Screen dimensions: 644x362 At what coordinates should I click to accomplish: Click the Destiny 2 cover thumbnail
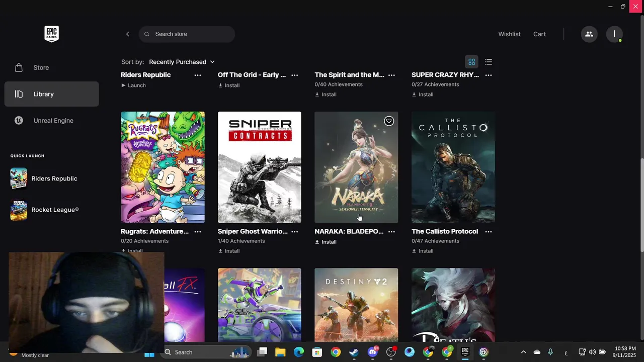click(356, 305)
